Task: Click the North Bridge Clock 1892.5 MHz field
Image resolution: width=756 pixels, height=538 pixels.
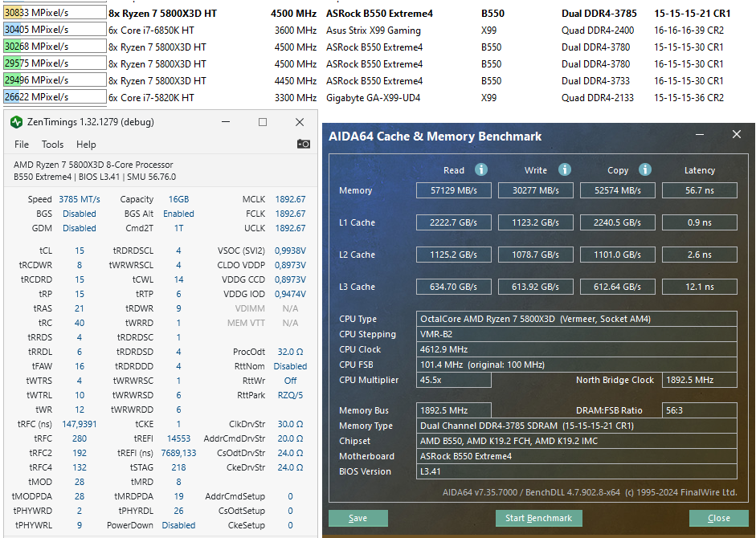Action: pos(700,380)
